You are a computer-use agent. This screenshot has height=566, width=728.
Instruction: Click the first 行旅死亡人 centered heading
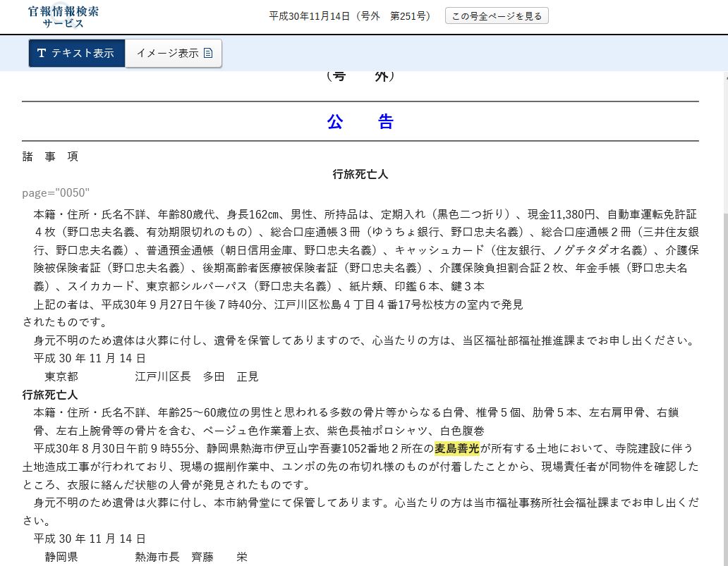[x=360, y=174]
